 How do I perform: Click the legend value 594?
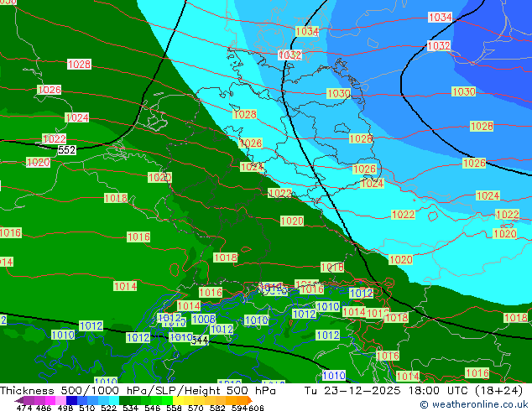[x=239, y=408]
